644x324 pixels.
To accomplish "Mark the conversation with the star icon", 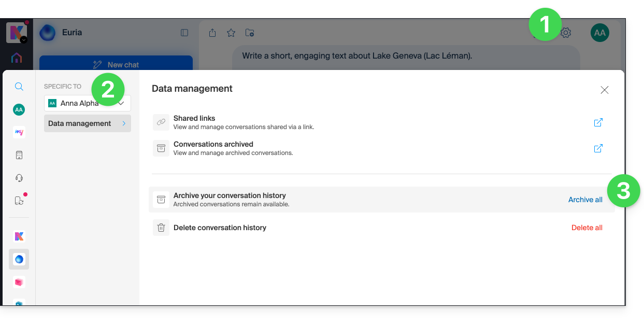I will 231,33.
